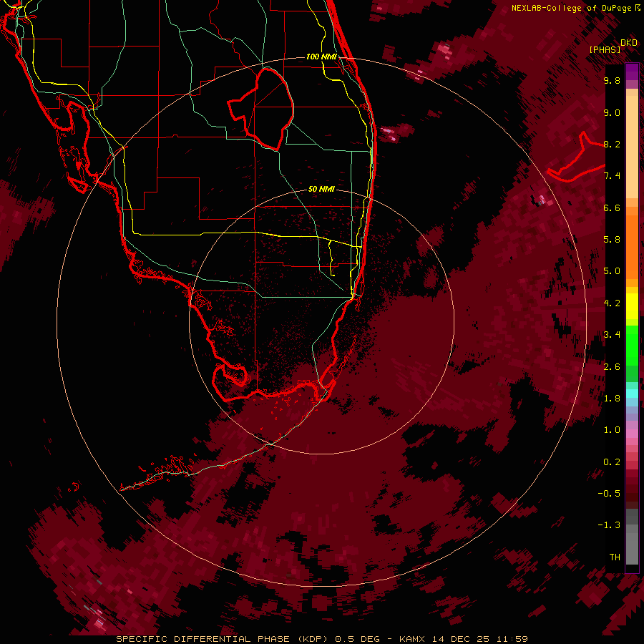Viewport: 644px width, 644px height.
Task: Select the 9.8 value on the color scale
Action: point(612,80)
